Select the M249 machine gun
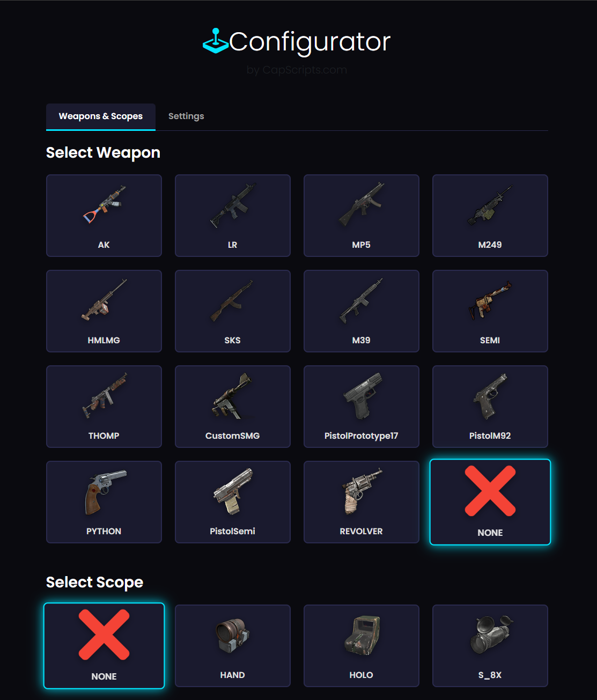The width and height of the screenshot is (597, 700). (x=490, y=216)
